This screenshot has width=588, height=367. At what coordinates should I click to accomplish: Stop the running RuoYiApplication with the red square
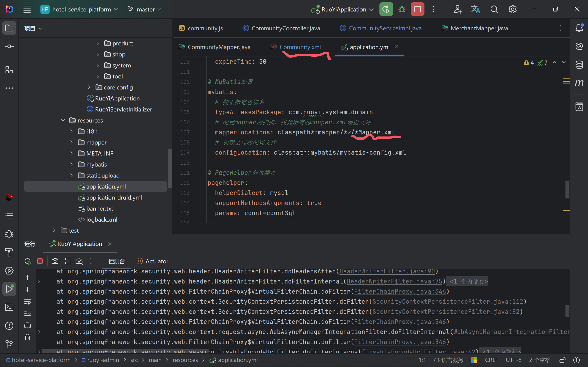pyautogui.click(x=417, y=9)
